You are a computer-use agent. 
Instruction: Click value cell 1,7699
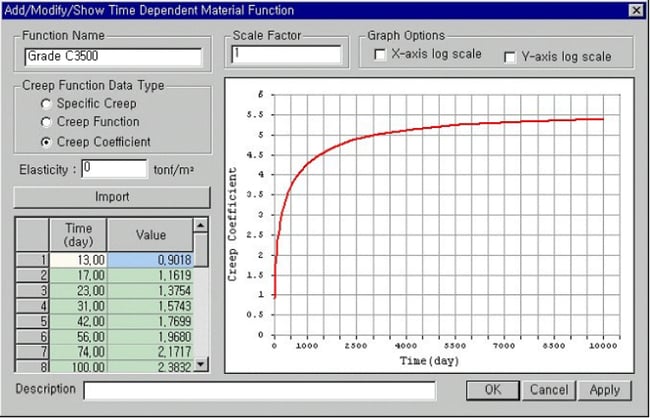[x=150, y=321]
